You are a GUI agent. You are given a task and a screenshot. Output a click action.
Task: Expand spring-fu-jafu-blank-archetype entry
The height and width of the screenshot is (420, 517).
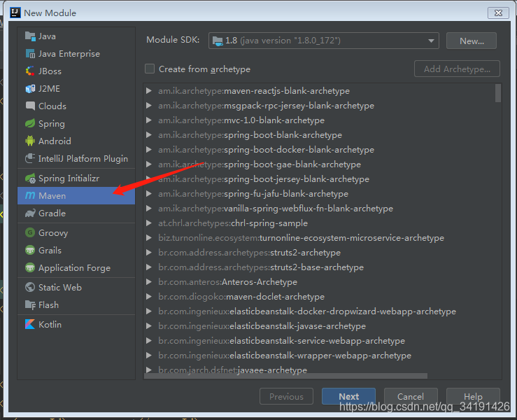click(149, 194)
